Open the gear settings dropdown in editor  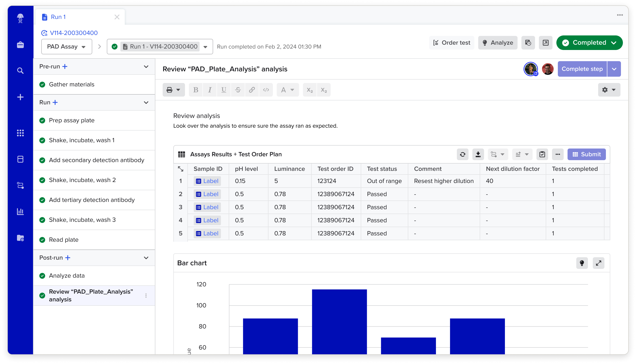pyautogui.click(x=609, y=90)
